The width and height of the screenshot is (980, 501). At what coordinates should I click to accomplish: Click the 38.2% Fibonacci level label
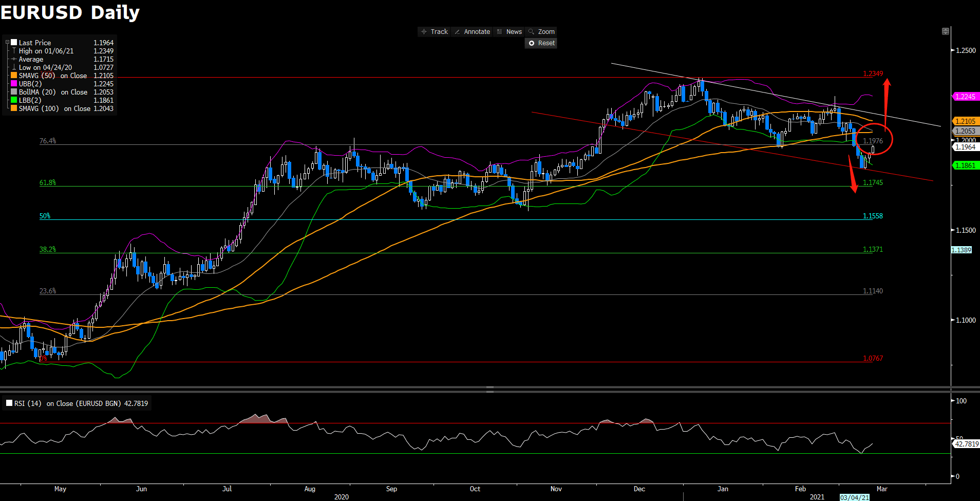pyautogui.click(x=48, y=249)
